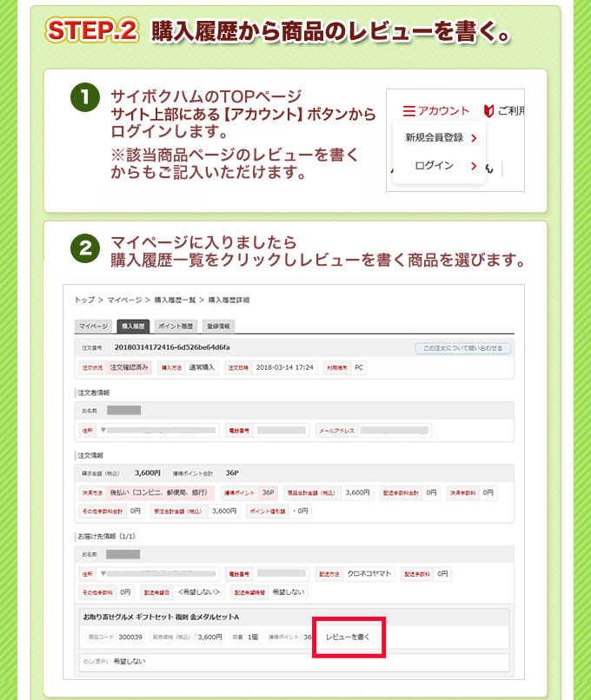Click the red chevron next to ログイン

pos(474,166)
